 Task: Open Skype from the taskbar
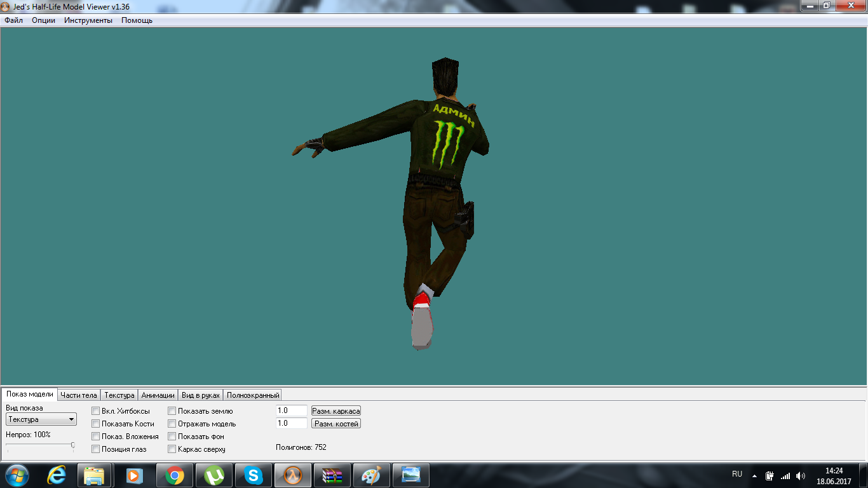tap(254, 475)
